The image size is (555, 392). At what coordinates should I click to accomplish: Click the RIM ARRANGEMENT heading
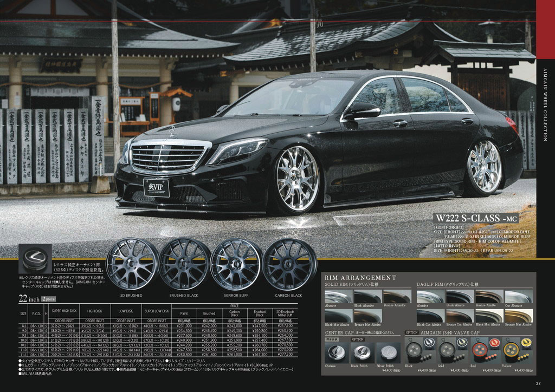tap(360, 278)
